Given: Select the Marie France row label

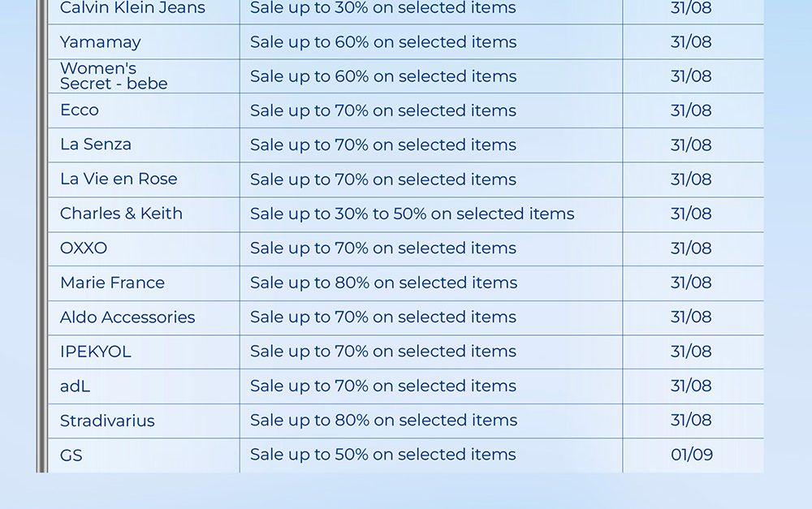Looking at the screenshot, I should (x=112, y=283).
